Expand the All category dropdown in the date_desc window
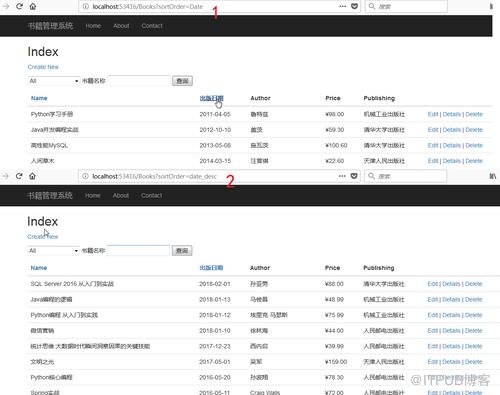The width and height of the screenshot is (500, 395). pos(53,250)
